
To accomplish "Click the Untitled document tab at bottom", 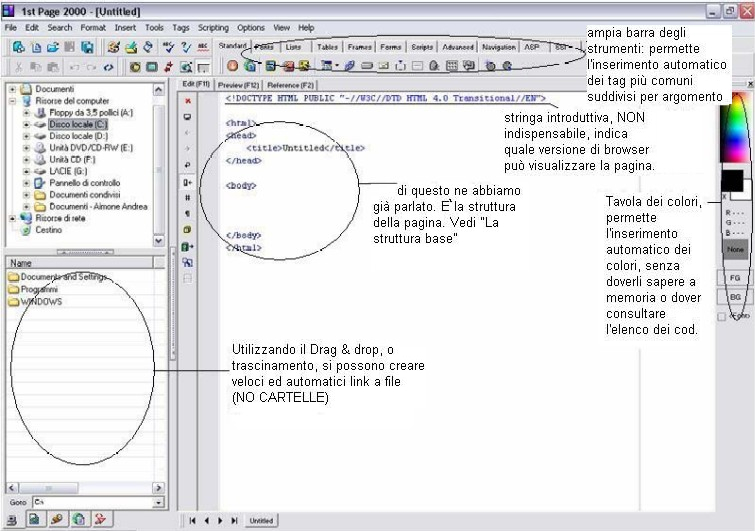I will coord(261,521).
